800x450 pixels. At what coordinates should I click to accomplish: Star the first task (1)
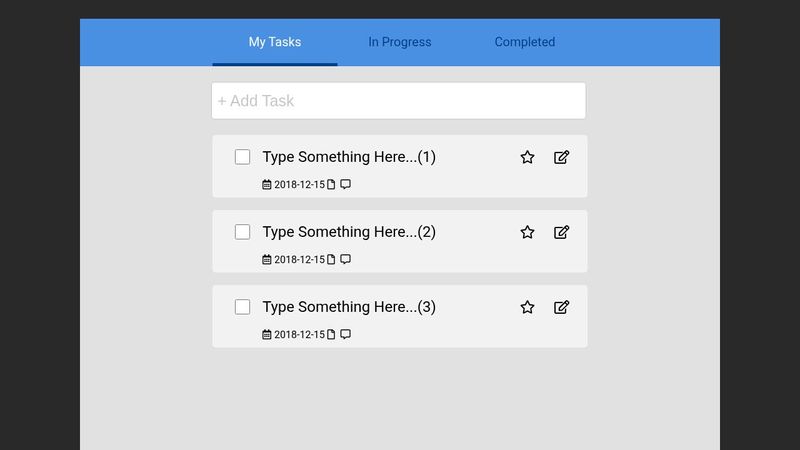[527, 157]
